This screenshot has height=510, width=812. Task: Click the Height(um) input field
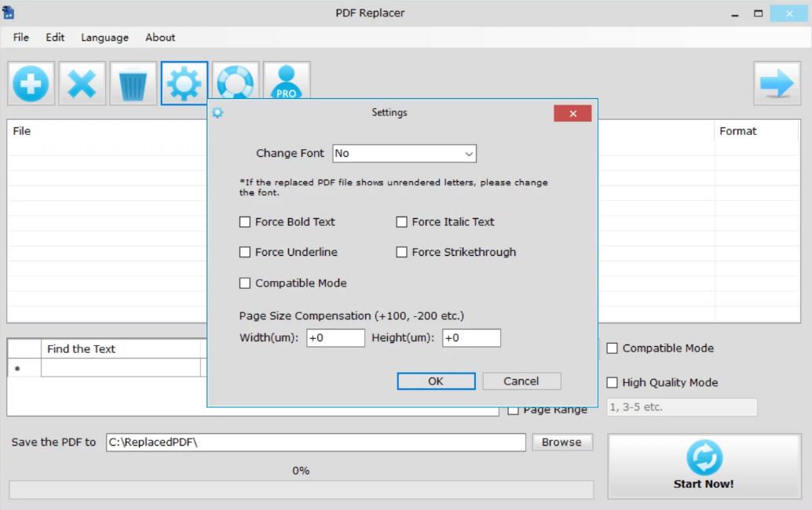[x=471, y=337]
